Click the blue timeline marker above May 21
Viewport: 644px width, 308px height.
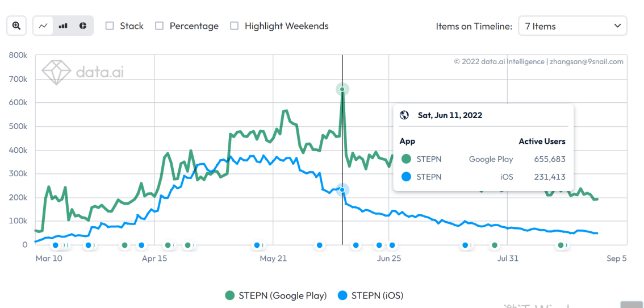point(257,245)
